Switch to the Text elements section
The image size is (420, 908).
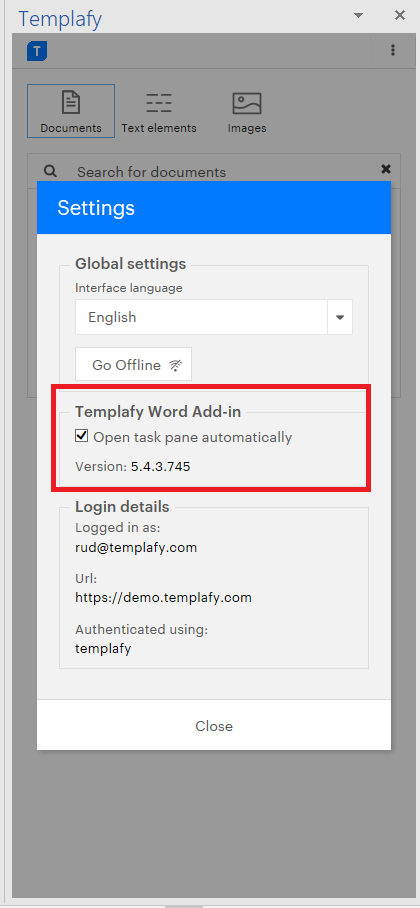(x=159, y=112)
